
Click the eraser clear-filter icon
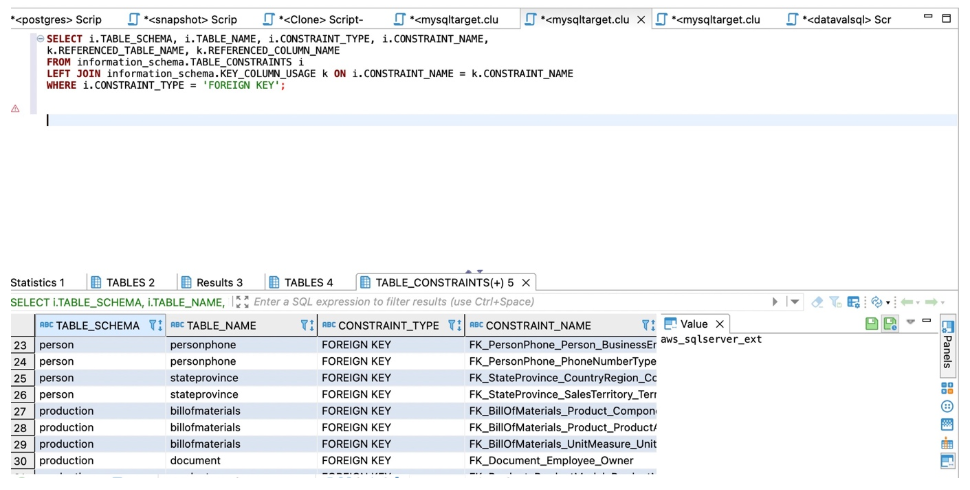click(817, 302)
